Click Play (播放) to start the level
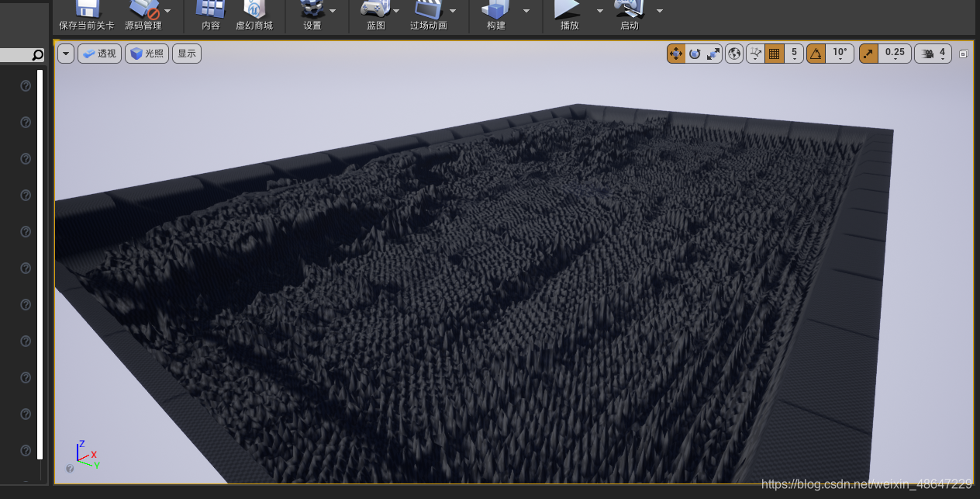 point(569,16)
